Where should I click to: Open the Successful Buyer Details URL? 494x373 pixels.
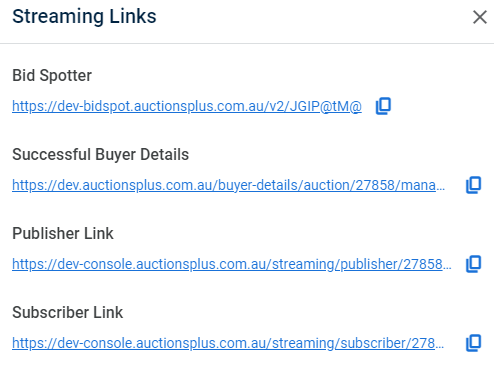(x=228, y=185)
